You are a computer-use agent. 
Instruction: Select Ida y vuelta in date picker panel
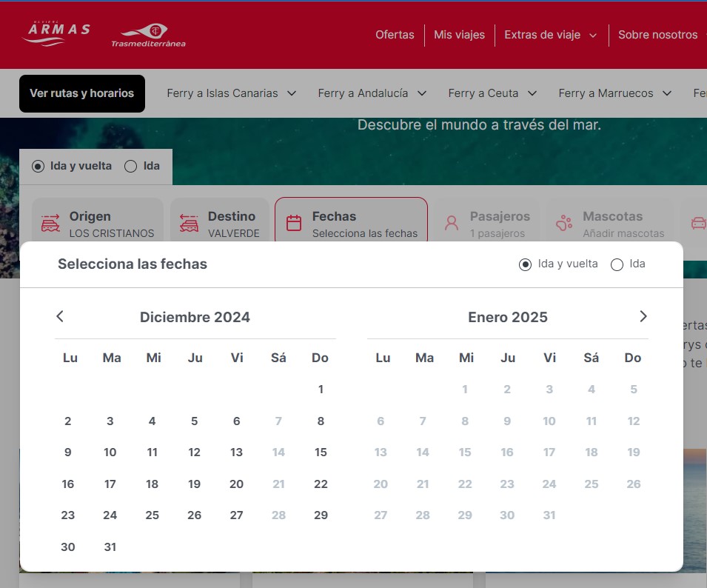coord(526,264)
